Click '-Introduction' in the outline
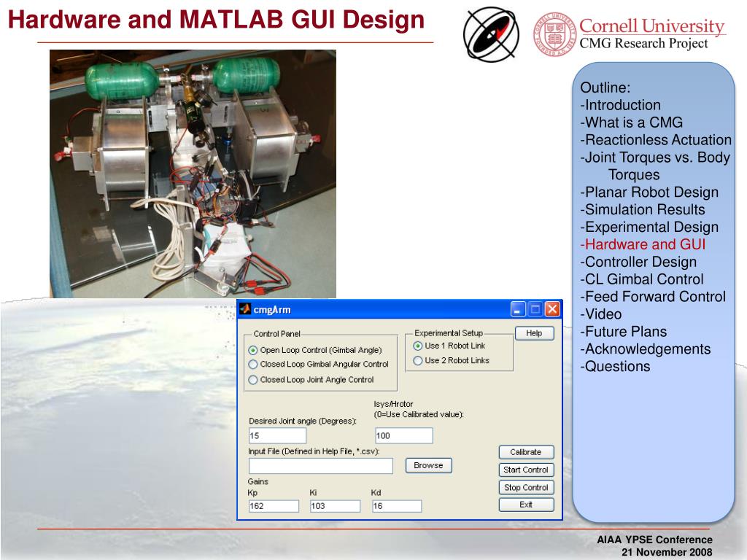This screenshot has height=560, width=747. click(x=620, y=105)
